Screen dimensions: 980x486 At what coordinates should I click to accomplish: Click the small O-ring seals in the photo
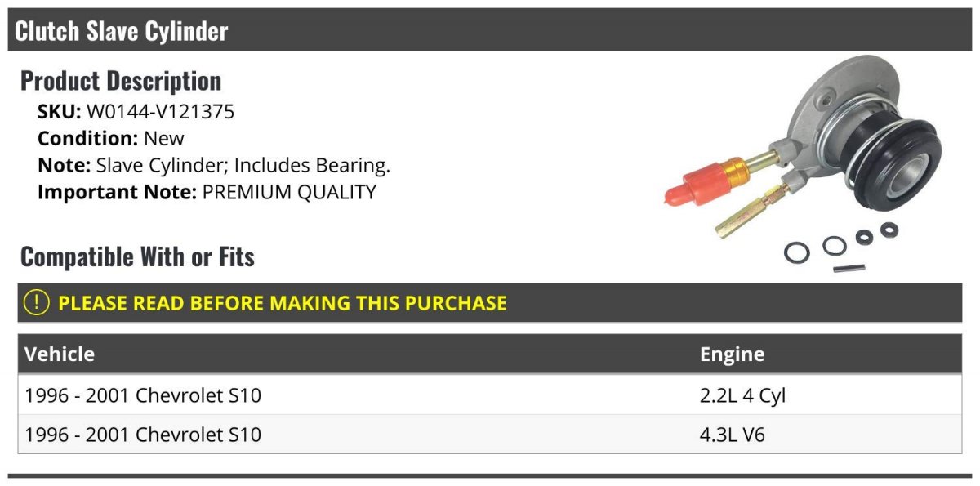point(841,243)
